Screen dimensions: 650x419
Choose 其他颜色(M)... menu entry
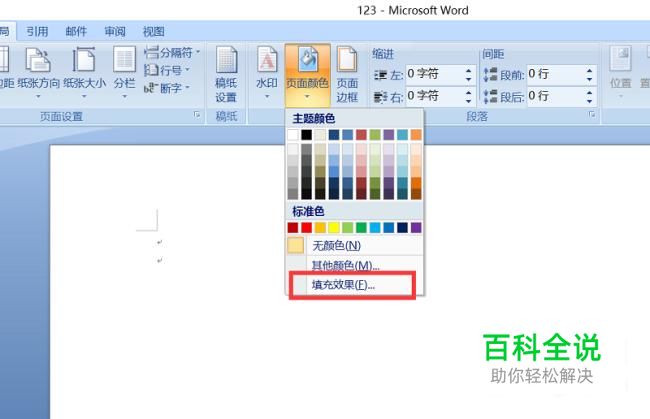point(355,264)
